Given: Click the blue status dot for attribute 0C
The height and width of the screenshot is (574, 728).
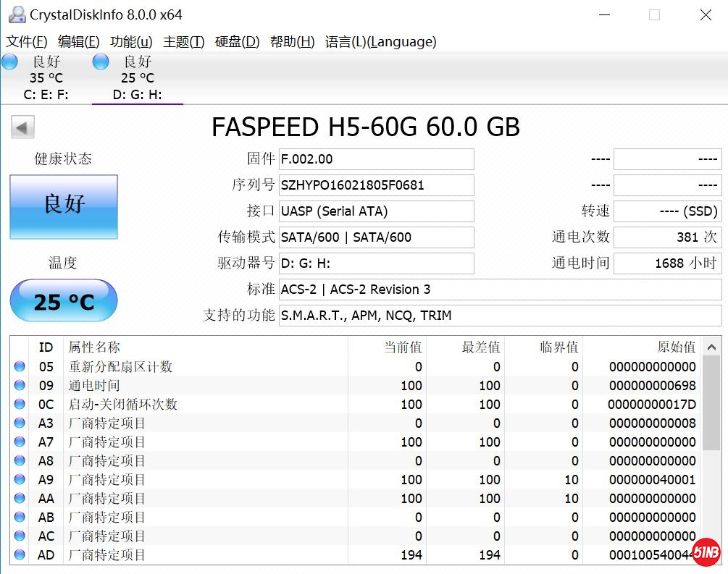Looking at the screenshot, I should coord(19,404).
